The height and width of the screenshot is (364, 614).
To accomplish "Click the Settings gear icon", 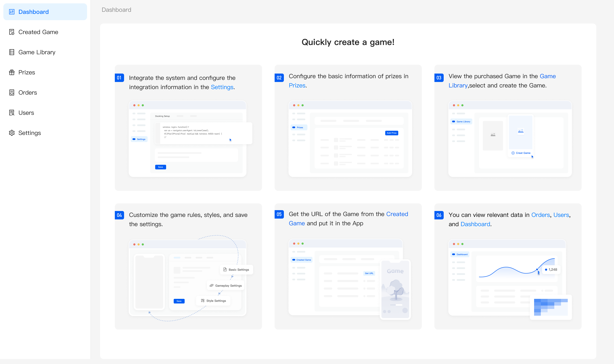I will [x=12, y=133].
